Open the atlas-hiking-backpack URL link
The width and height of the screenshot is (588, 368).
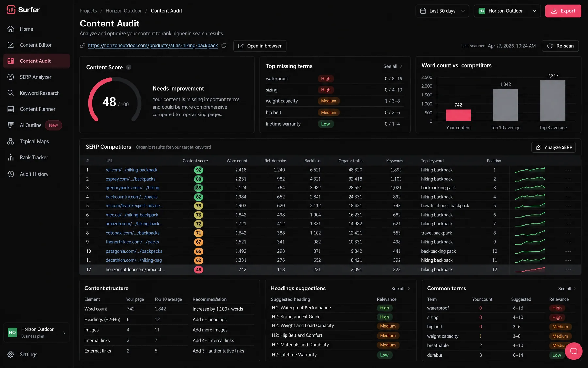(x=153, y=46)
